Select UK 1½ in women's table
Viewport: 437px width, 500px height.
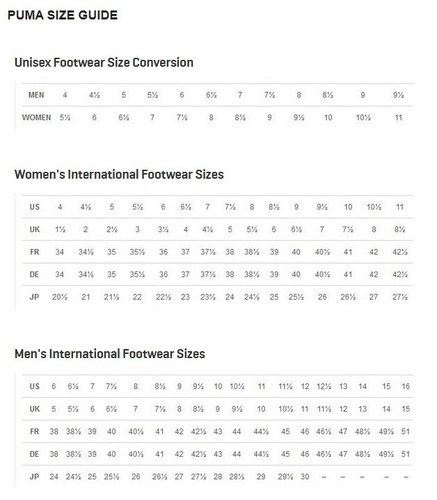point(60,230)
